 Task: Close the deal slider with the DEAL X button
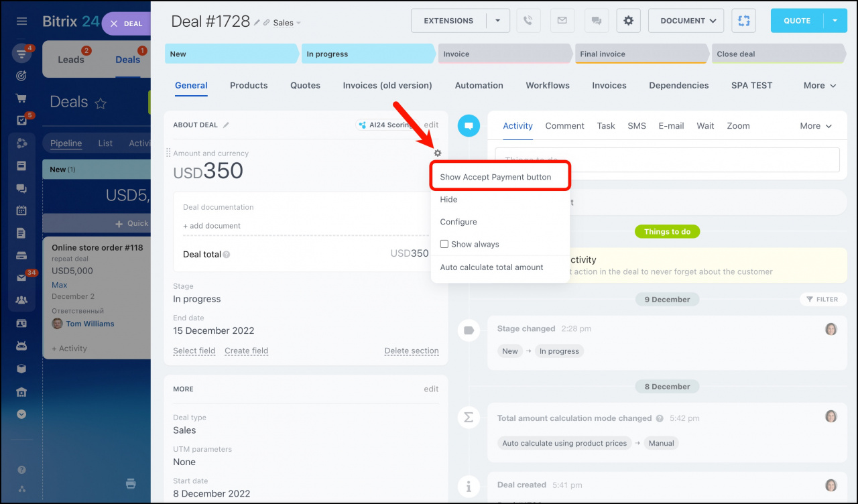point(127,23)
